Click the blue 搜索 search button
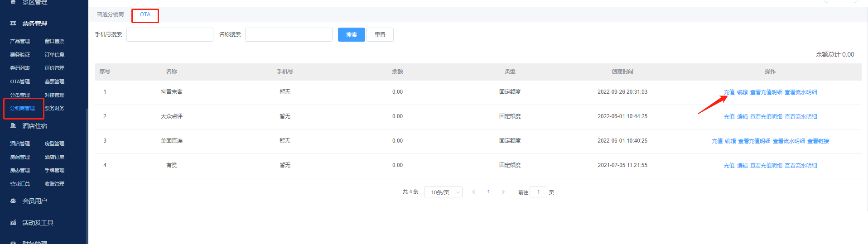This screenshot has width=868, height=244. 351,35
